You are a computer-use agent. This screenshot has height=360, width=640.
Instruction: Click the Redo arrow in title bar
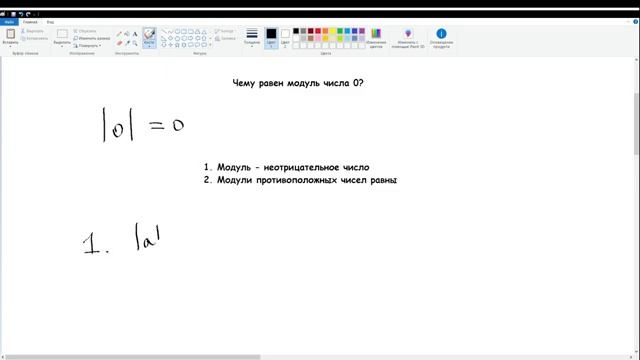point(28,14)
